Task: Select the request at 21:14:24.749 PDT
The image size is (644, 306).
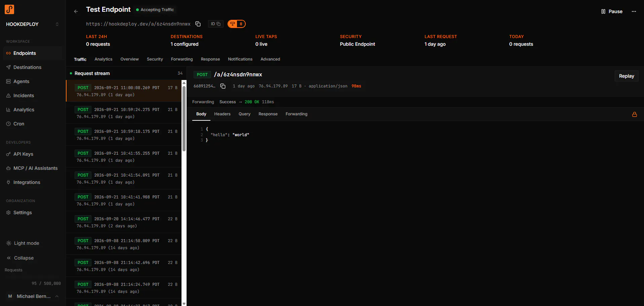Action: pyautogui.click(x=124, y=288)
